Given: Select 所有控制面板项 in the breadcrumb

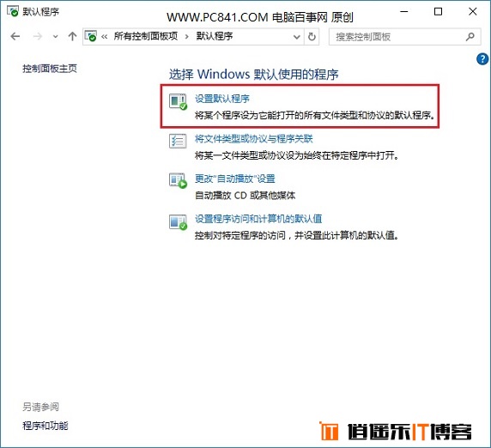Looking at the screenshot, I should 146,36.
